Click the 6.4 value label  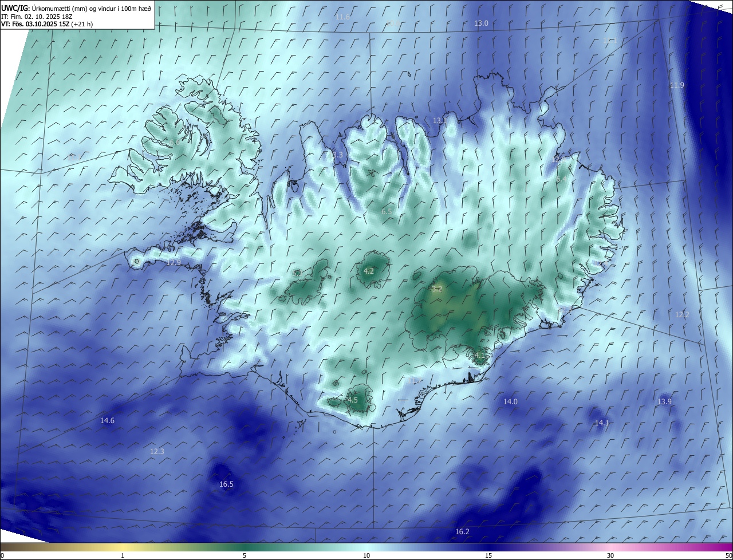point(562,180)
